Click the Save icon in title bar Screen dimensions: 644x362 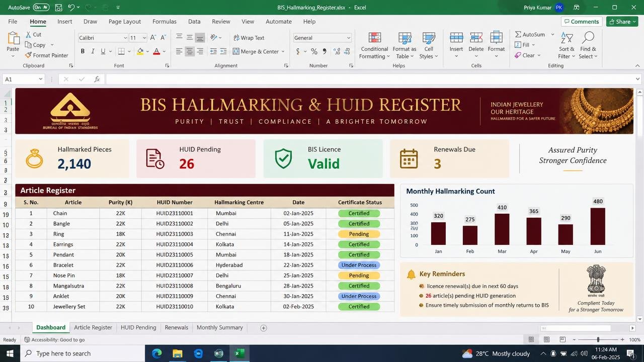point(59,8)
